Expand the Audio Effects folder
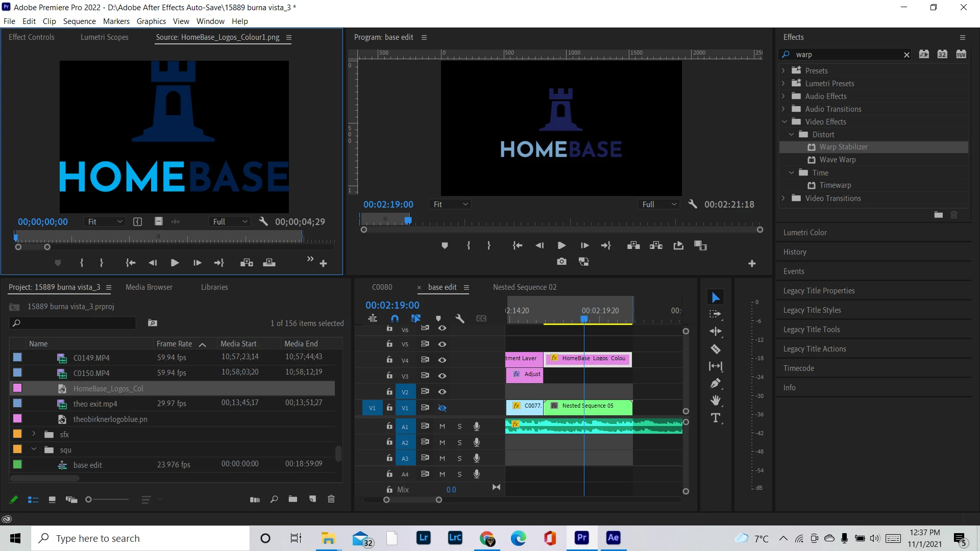The height and width of the screenshot is (551, 980). click(783, 96)
